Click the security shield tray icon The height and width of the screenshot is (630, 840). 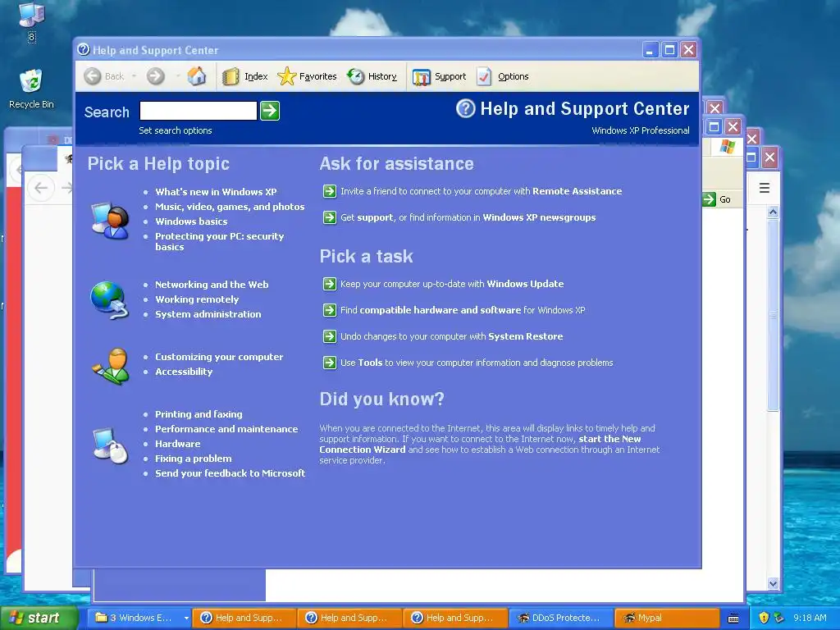point(764,618)
